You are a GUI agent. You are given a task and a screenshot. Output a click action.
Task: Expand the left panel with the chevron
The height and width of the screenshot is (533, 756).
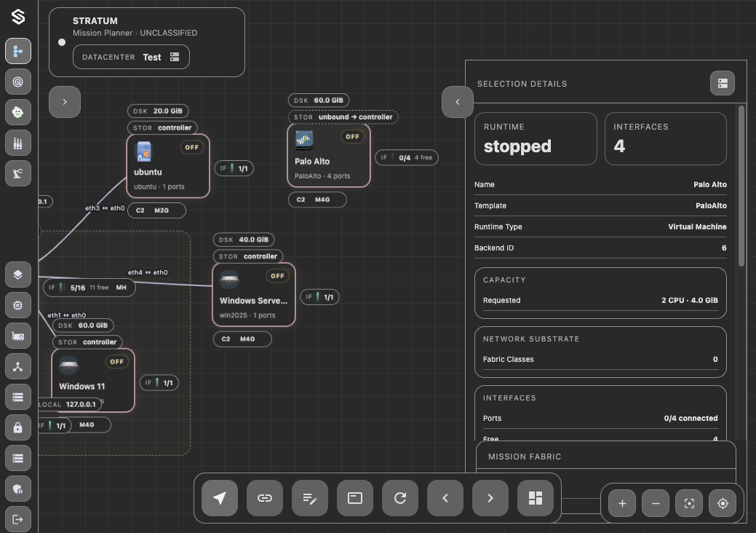(x=65, y=102)
